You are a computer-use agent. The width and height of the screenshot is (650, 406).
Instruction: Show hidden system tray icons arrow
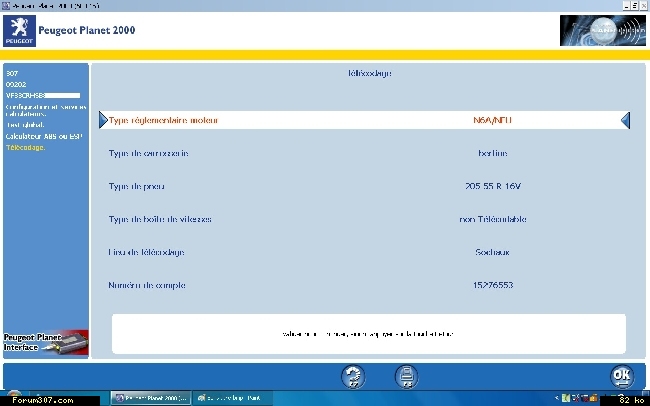(x=557, y=398)
